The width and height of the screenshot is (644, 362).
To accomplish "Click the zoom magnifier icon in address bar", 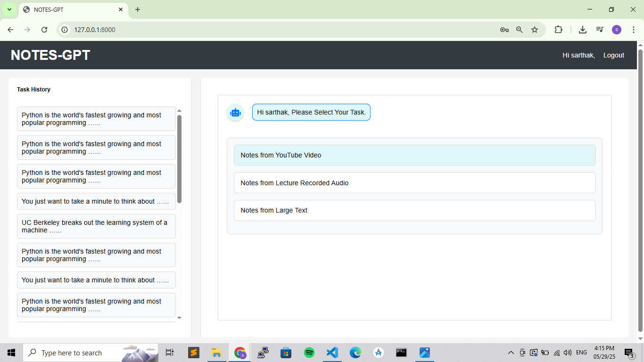I will coord(519,30).
